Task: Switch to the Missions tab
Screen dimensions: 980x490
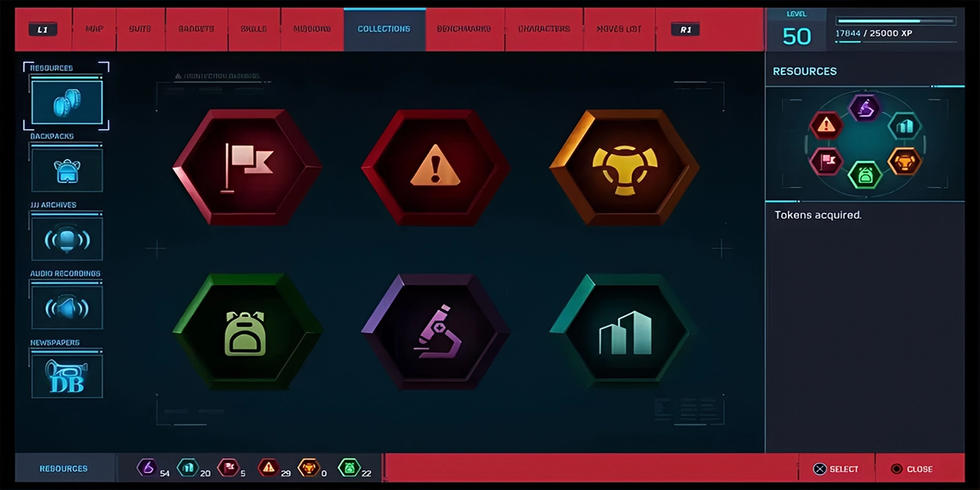Action: click(312, 29)
